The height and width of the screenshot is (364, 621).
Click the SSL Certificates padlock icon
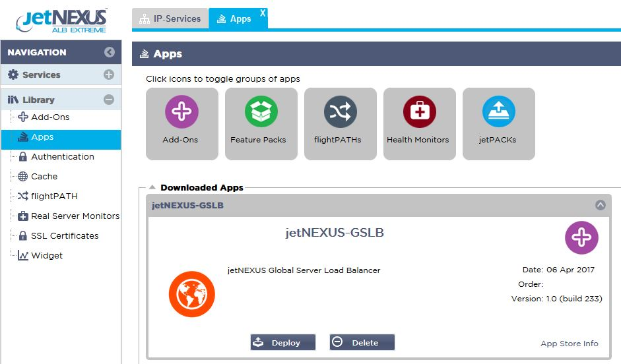point(23,236)
